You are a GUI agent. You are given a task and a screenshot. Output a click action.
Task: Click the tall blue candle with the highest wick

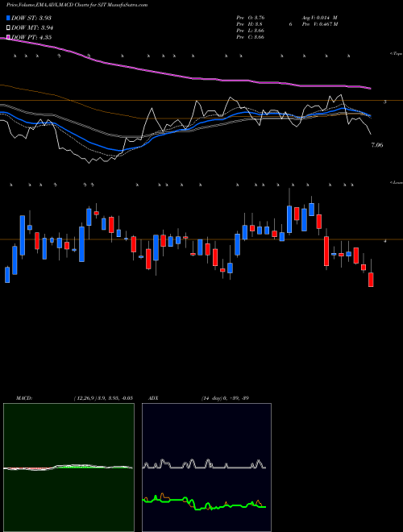tap(289, 219)
